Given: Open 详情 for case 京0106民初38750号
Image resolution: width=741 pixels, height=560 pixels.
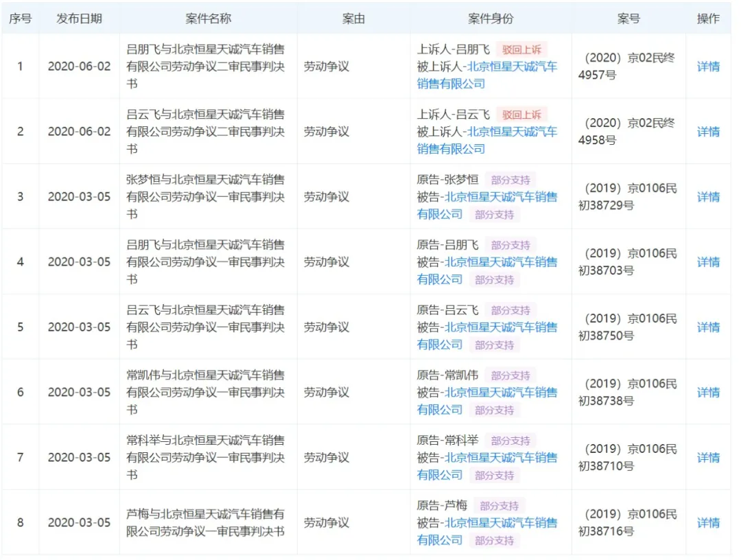Looking at the screenshot, I should [x=708, y=327].
